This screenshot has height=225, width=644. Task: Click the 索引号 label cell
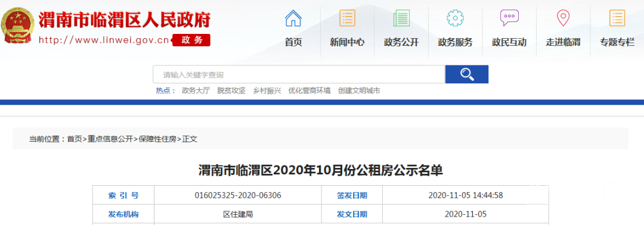(x=123, y=195)
